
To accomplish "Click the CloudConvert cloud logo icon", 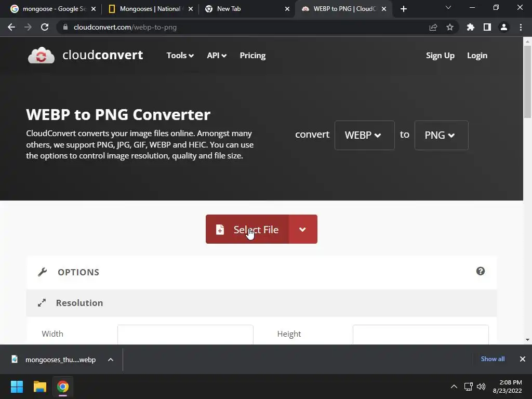I will pos(41,55).
